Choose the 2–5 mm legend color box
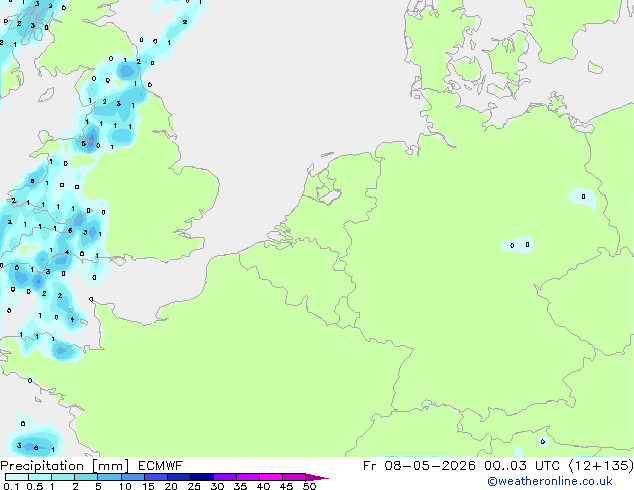 [x=86, y=477]
